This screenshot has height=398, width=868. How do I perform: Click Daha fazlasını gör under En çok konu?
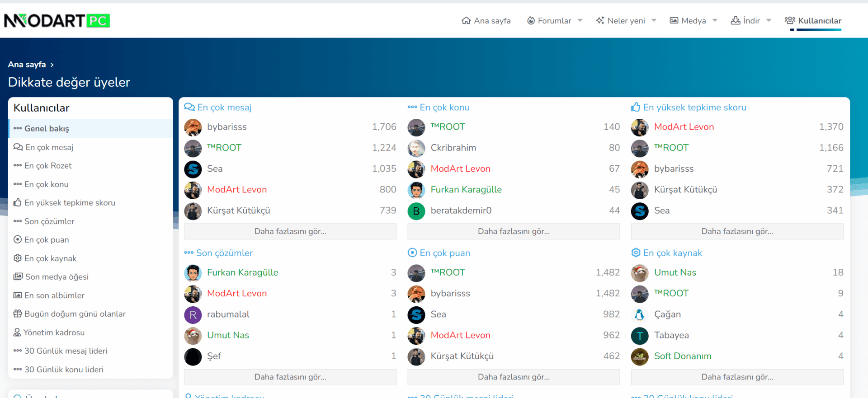click(514, 231)
